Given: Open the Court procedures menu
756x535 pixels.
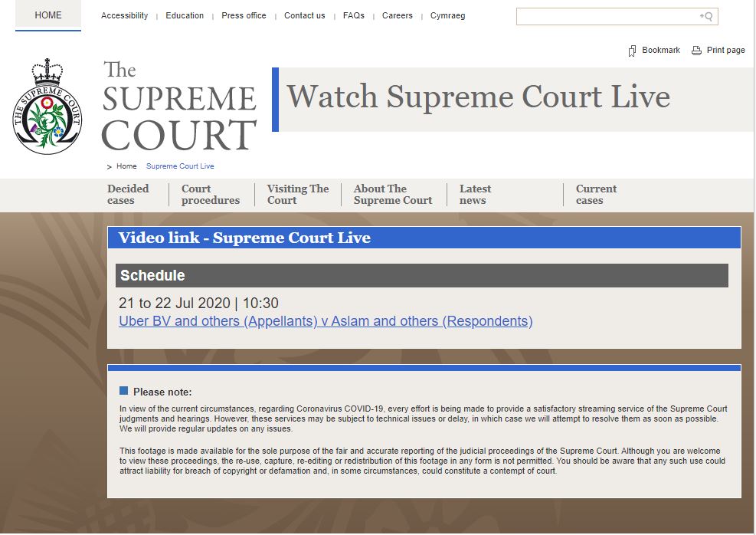Looking at the screenshot, I should point(210,195).
